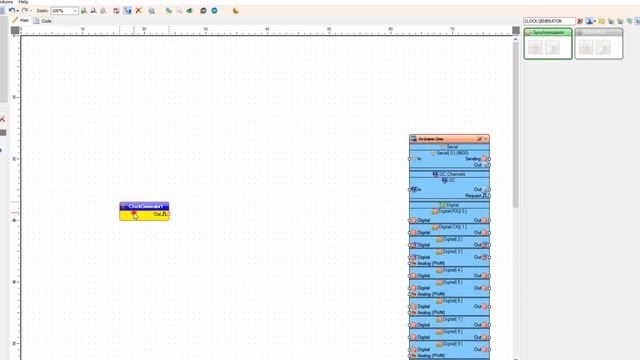This screenshot has width=640, height=360.
Task: Click the gray square at ruler's top-right corner
Action: coord(516,30)
